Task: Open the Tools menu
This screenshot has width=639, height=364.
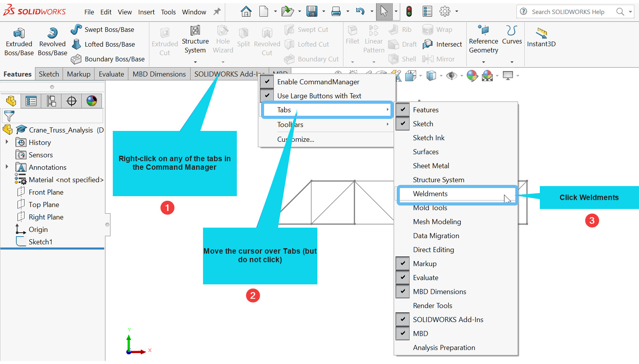Action: point(168,12)
